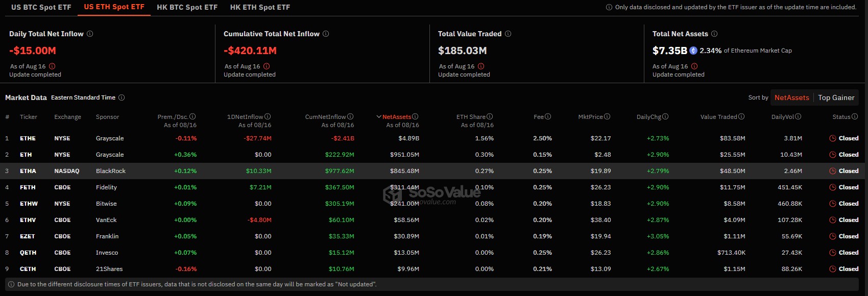Viewport: 868px width, 296px height.
Task: Click the Fidelity sponsor name
Action: pyautogui.click(x=106, y=187)
